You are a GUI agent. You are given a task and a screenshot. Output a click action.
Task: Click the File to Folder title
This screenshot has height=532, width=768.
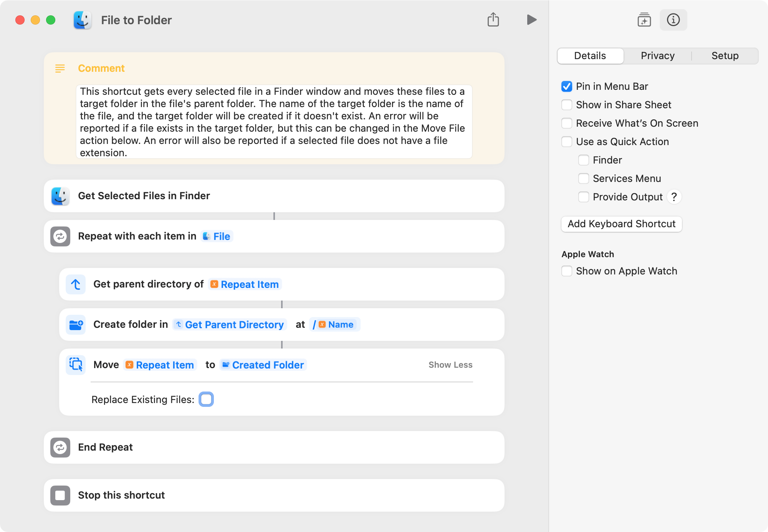(136, 20)
